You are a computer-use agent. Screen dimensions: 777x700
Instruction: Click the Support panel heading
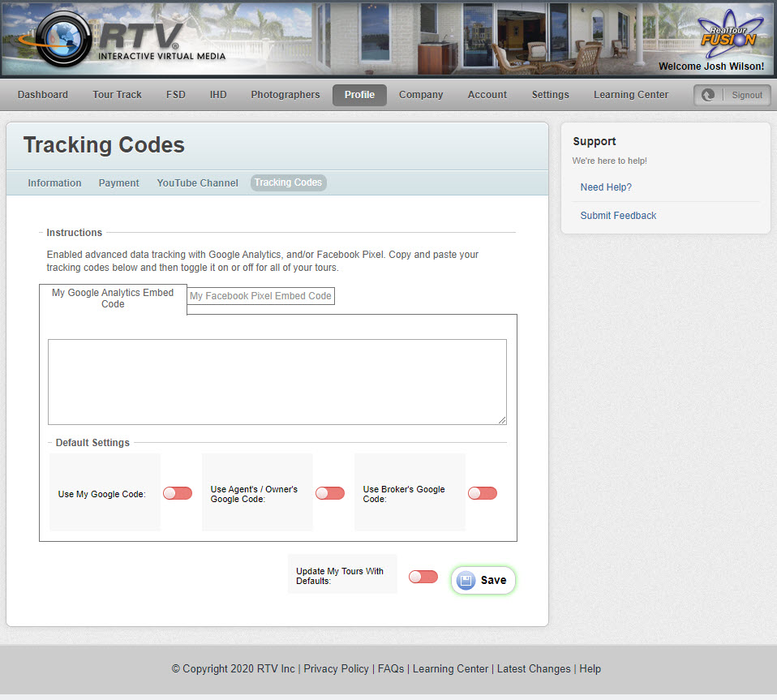[595, 141]
